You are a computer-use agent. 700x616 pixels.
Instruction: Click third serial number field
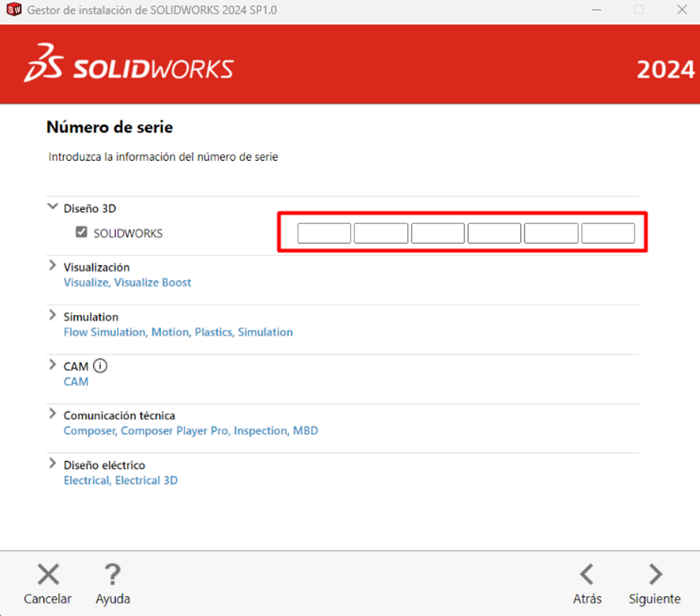[x=437, y=233]
